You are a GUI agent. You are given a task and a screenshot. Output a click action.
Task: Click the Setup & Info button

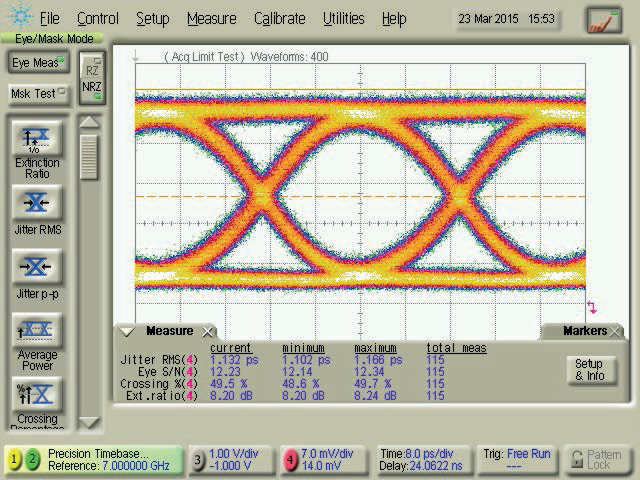tap(588, 370)
